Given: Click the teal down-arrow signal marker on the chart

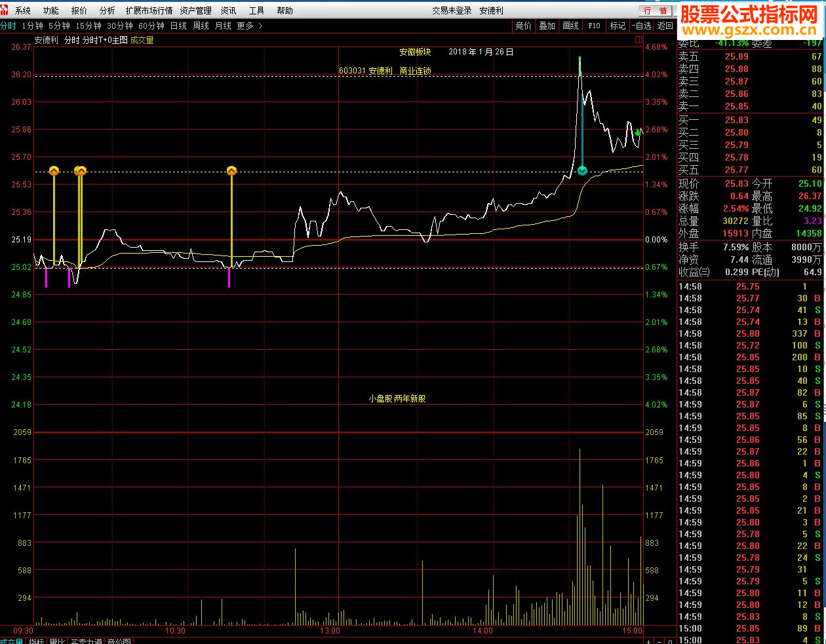Looking at the screenshot, I should point(582,171).
